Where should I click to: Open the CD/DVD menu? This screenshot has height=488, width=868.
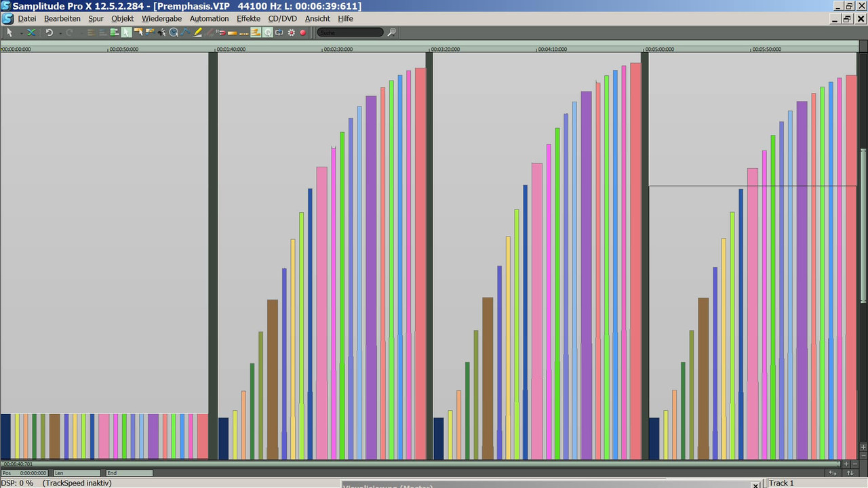point(283,18)
